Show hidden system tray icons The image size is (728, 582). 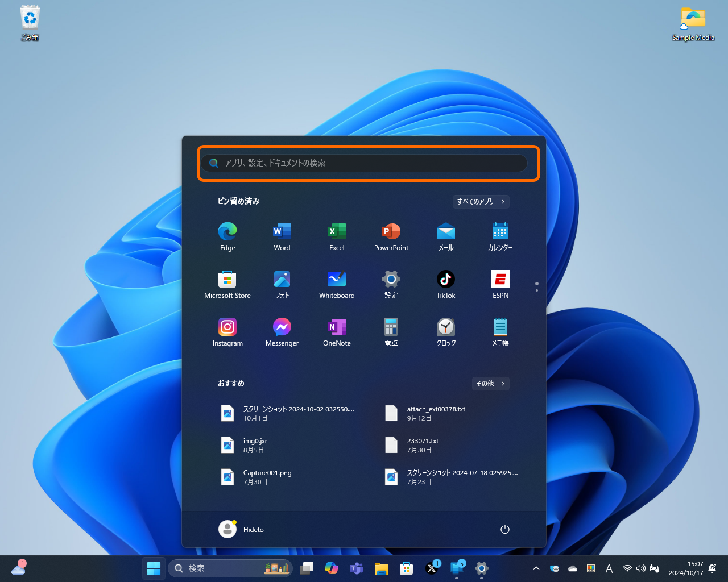536,568
